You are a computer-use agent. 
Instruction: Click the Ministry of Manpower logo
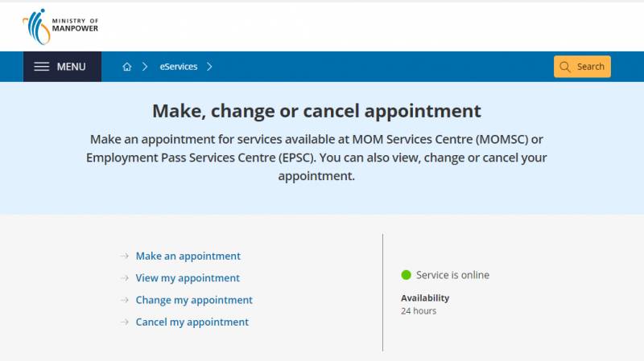coord(60,27)
